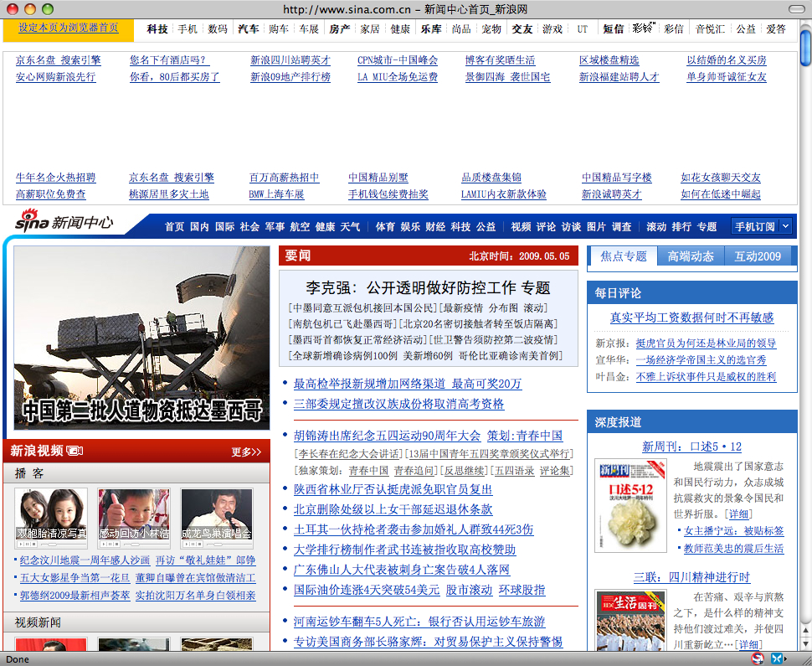
Task: Click the window resize grip at bottom right
Action: [x=806, y=659]
